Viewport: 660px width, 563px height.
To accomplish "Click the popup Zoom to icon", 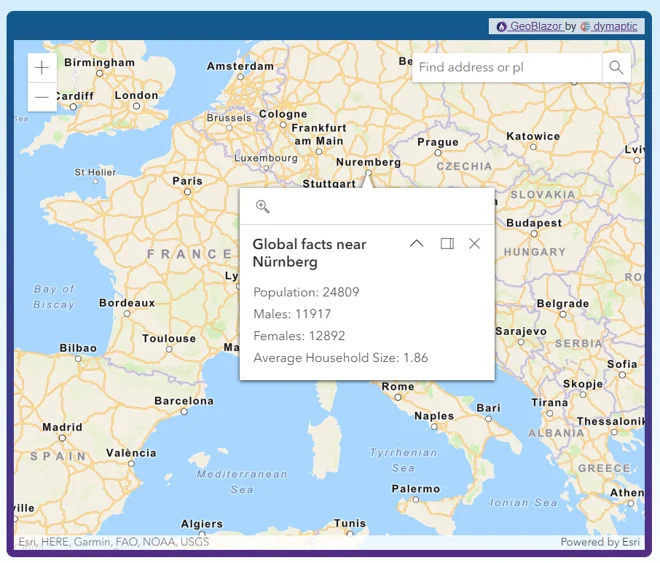I will [262, 206].
